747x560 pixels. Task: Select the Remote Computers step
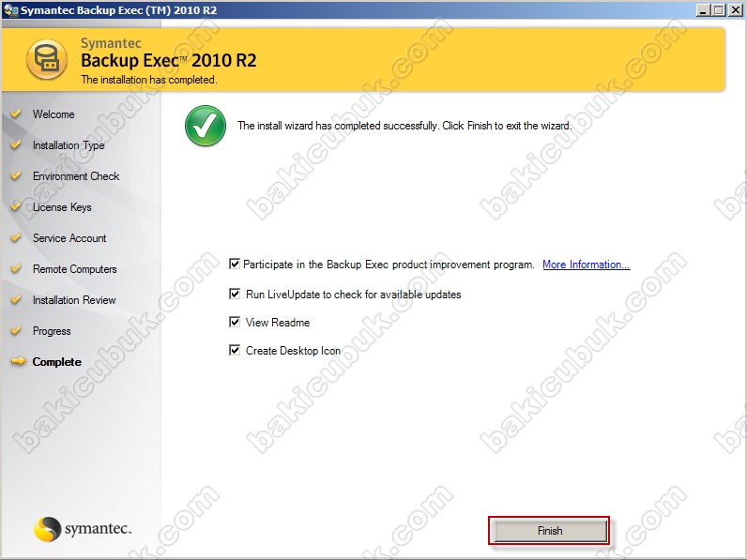click(x=75, y=269)
